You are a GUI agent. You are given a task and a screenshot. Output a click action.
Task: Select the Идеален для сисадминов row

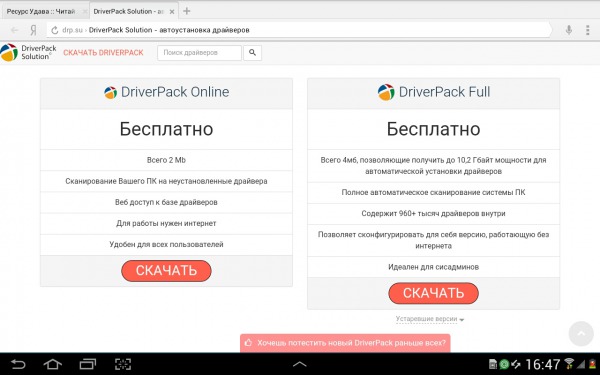(x=433, y=267)
